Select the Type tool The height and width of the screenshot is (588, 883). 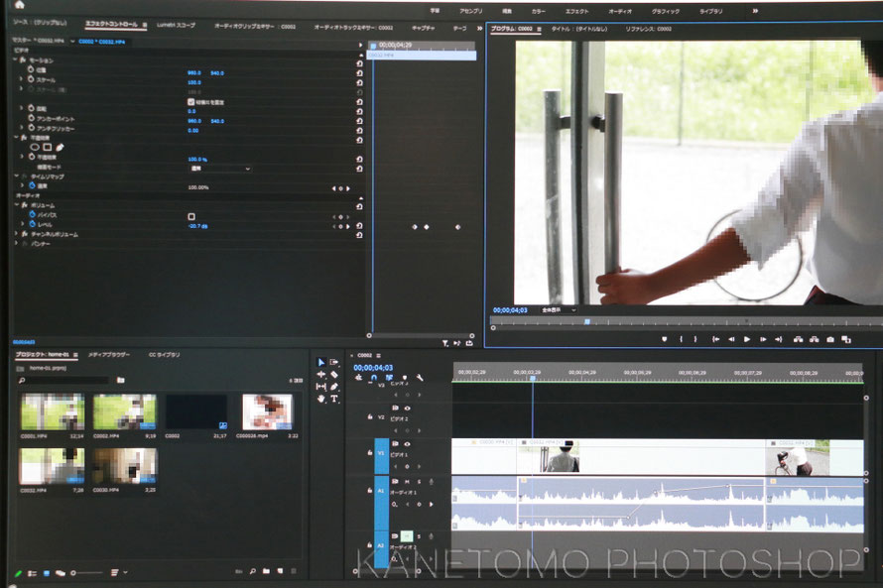point(334,399)
